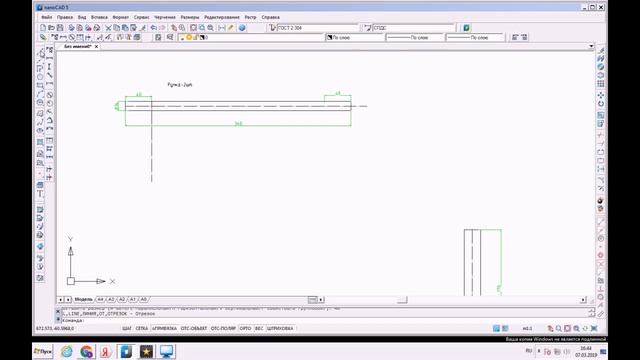Click the text style icon before ГОСТ 2.304
The width and height of the screenshot is (640, 360).
pos(273,28)
